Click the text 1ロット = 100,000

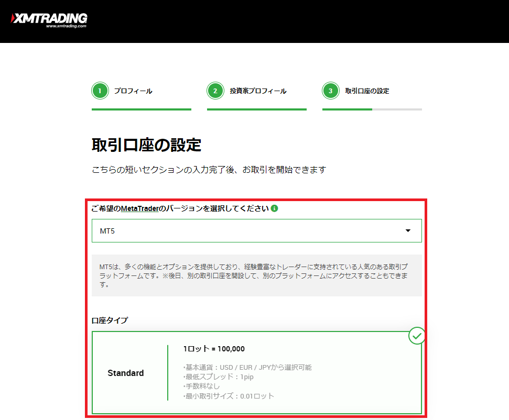pyautogui.click(x=214, y=349)
